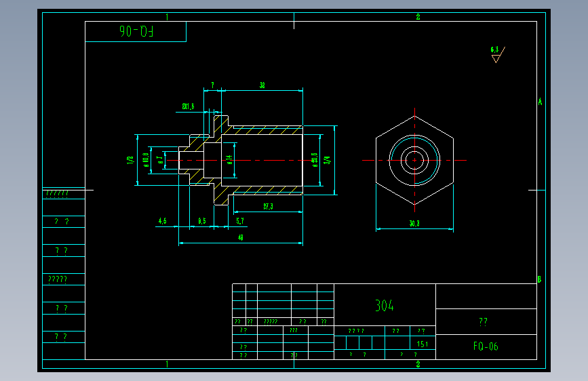Click the 3/4 thread size label
This screenshot has width=588, height=381.
coord(328,160)
